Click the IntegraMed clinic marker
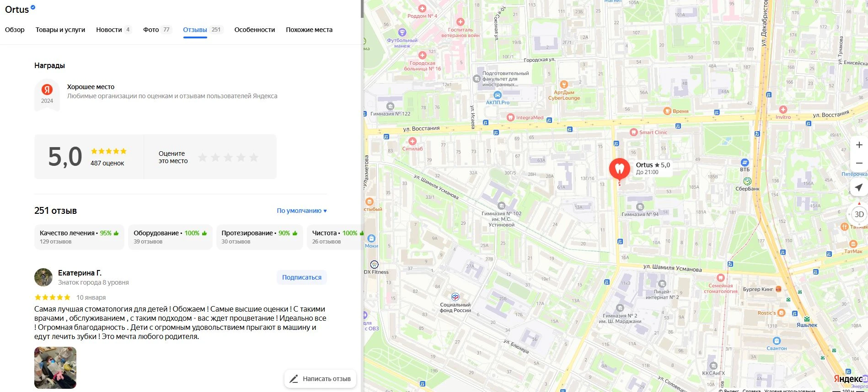The image size is (868, 392). point(511,117)
